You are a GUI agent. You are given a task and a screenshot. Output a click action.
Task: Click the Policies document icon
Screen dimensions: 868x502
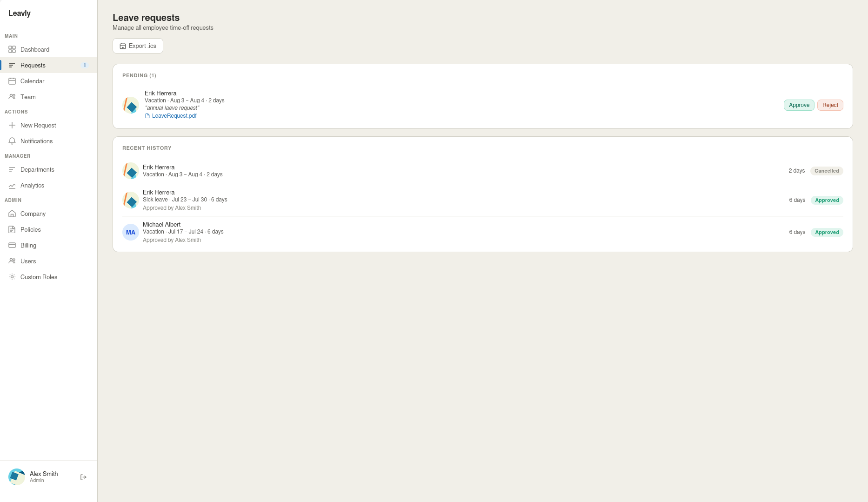pyautogui.click(x=12, y=229)
